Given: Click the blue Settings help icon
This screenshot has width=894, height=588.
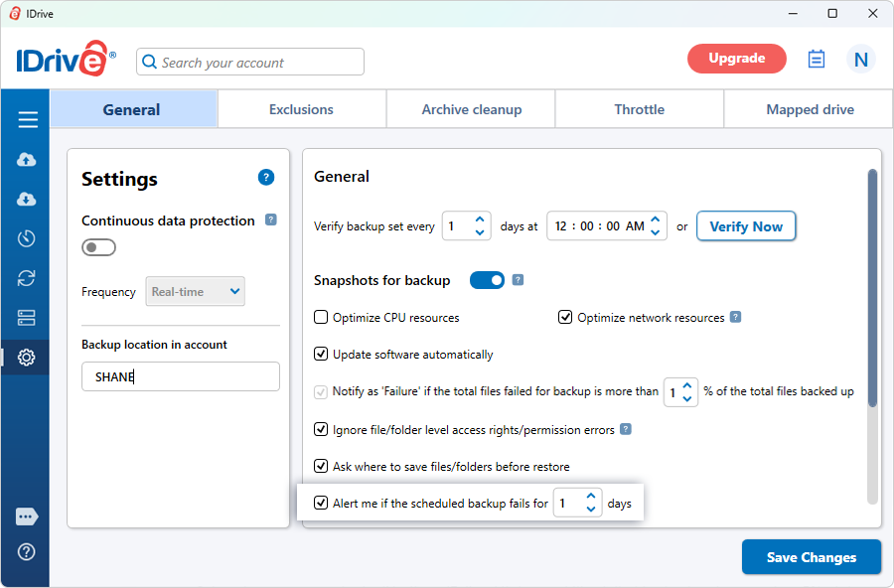Looking at the screenshot, I should tap(266, 178).
